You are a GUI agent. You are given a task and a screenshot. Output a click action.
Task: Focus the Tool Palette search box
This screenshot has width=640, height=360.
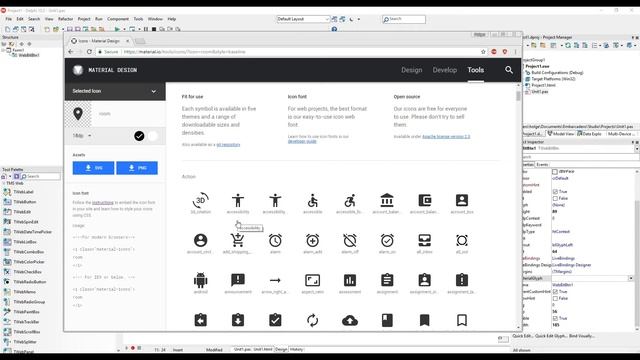tap(41, 176)
